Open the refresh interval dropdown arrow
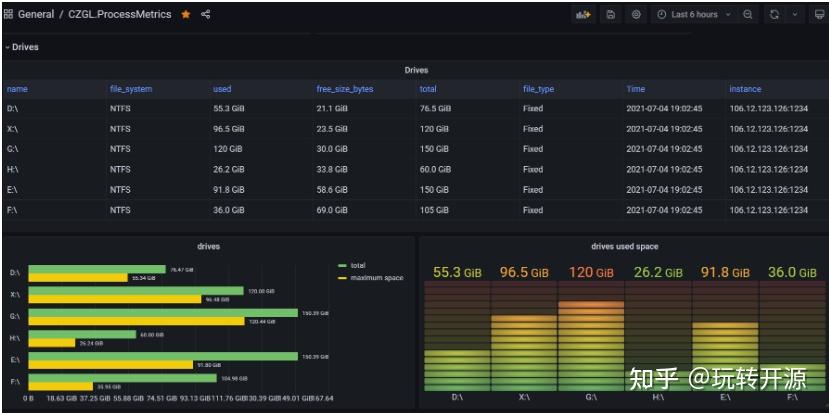 click(795, 15)
